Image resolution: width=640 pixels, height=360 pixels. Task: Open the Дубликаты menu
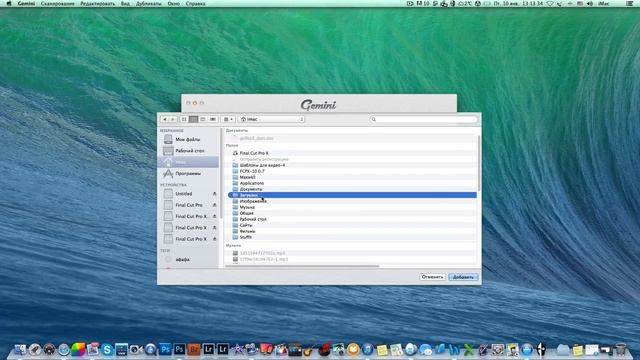(149, 3)
